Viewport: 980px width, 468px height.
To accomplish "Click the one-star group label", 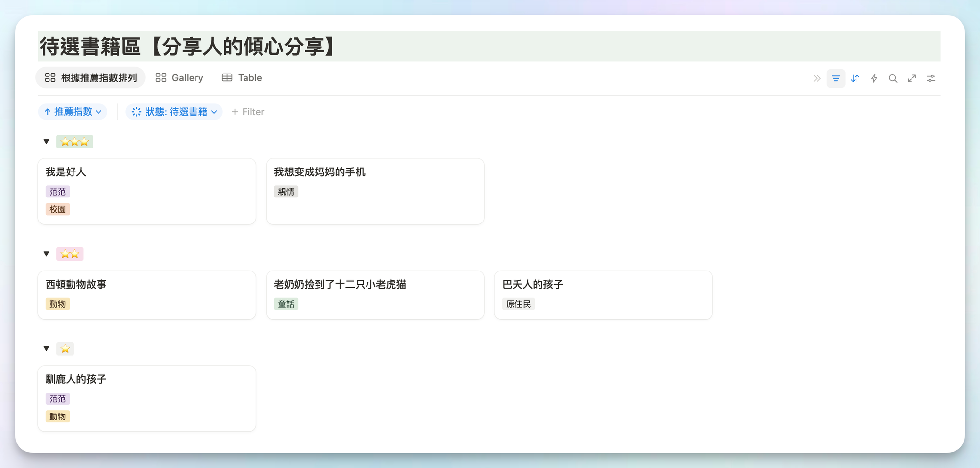I will point(65,349).
